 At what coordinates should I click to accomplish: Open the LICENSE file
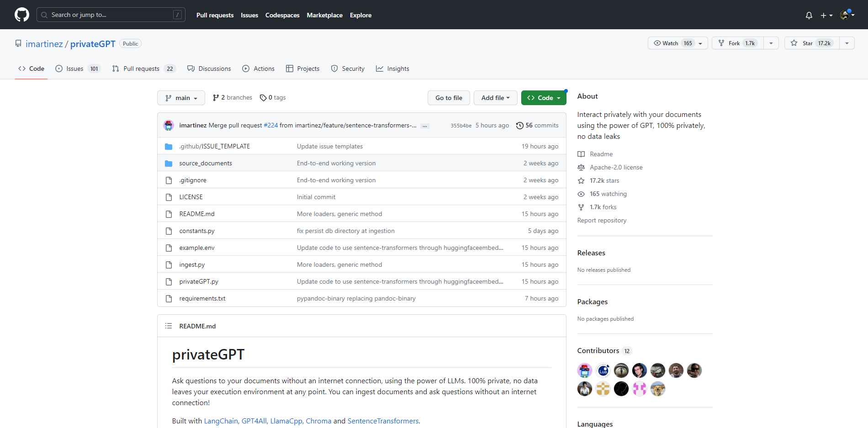[x=191, y=197]
